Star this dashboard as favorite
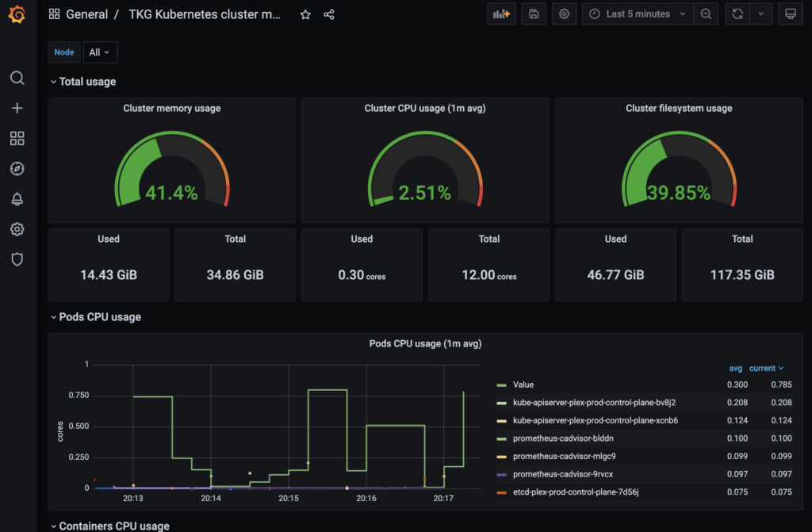This screenshot has height=532, width=812. (305, 14)
